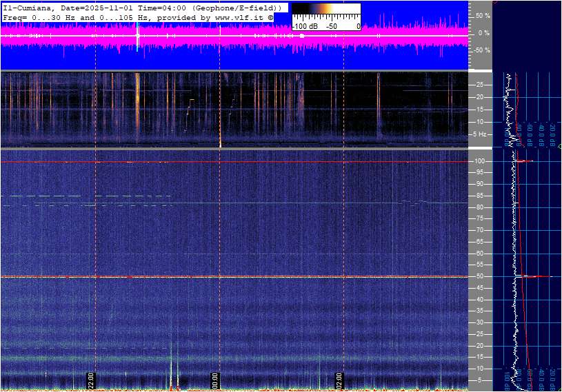The height and width of the screenshot is (392, 562).
Task: Click the dB color scale legend bar
Action: (325, 9)
